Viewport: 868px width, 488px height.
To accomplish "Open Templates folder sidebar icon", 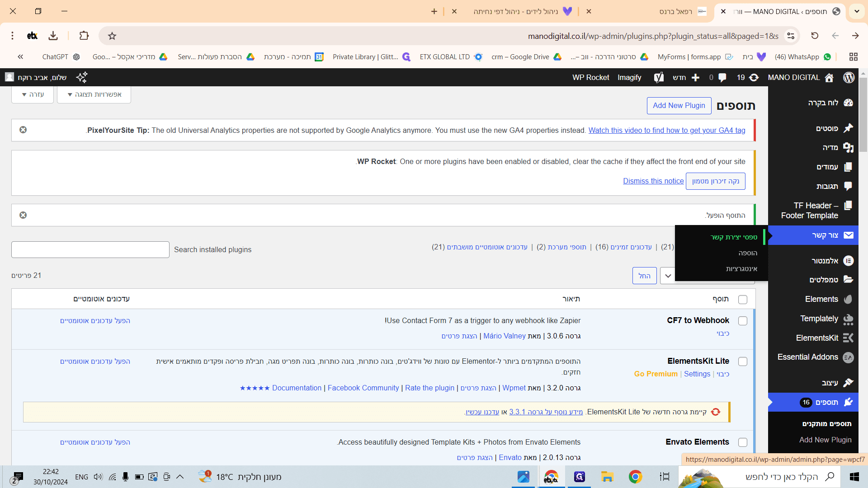I will (x=848, y=280).
